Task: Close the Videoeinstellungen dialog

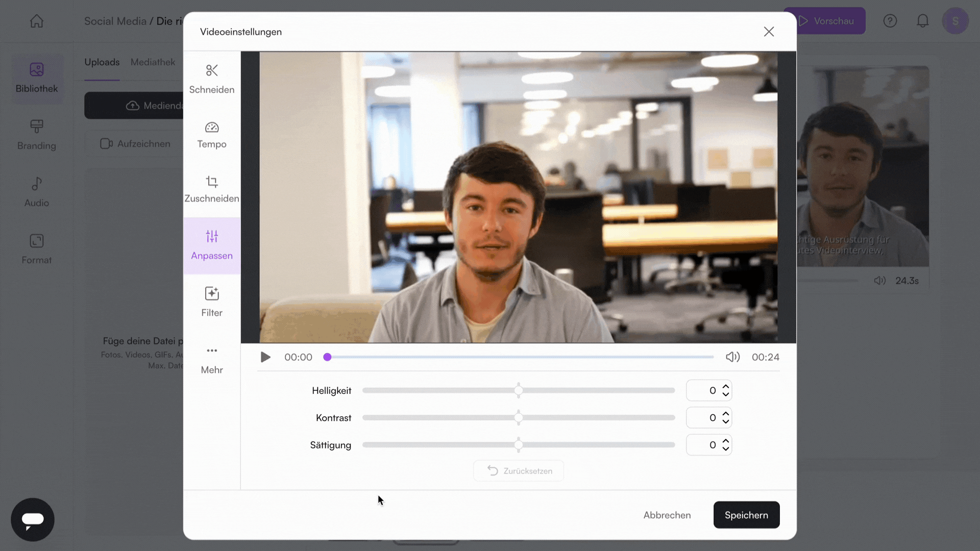Action: pyautogui.click(x=769, y=32)
